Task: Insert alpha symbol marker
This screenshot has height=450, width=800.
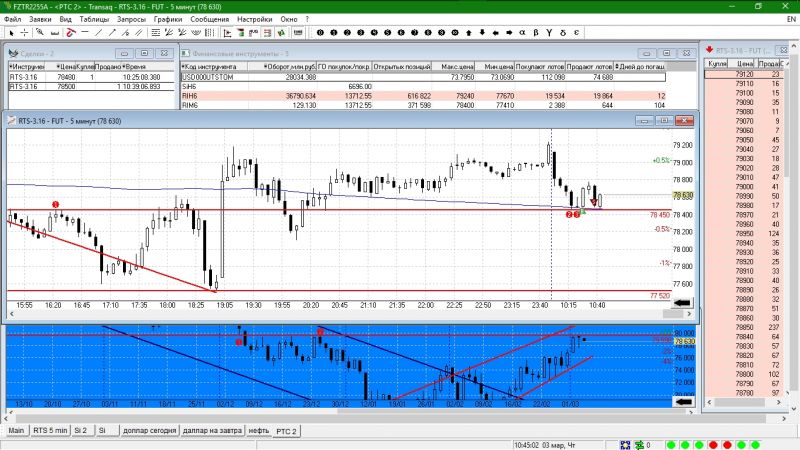Action: pyautogui.click(x=522, y=33)
